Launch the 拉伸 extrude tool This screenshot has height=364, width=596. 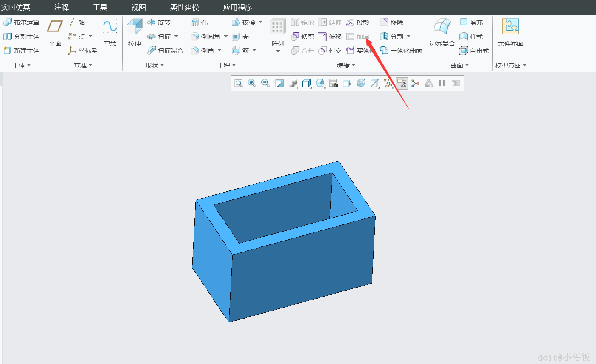(x=135, y=33)
